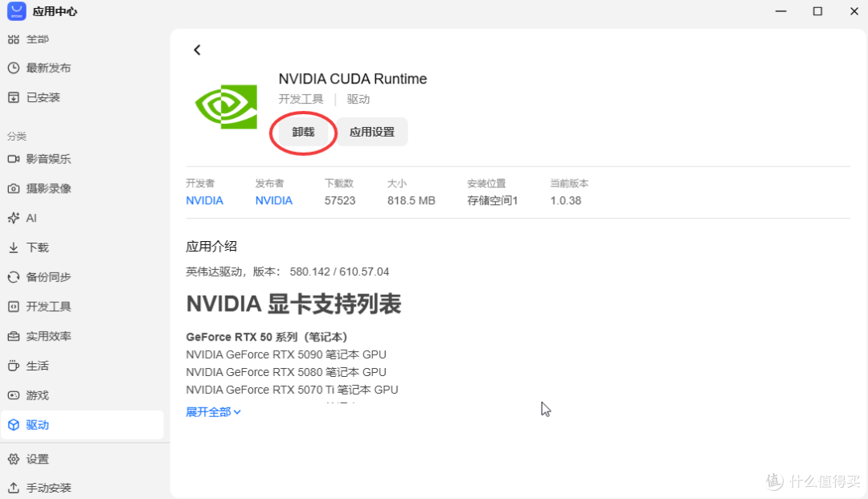This screenshot has height=499, width=868.
Task: Click the download count 57523
Action: 340,201
